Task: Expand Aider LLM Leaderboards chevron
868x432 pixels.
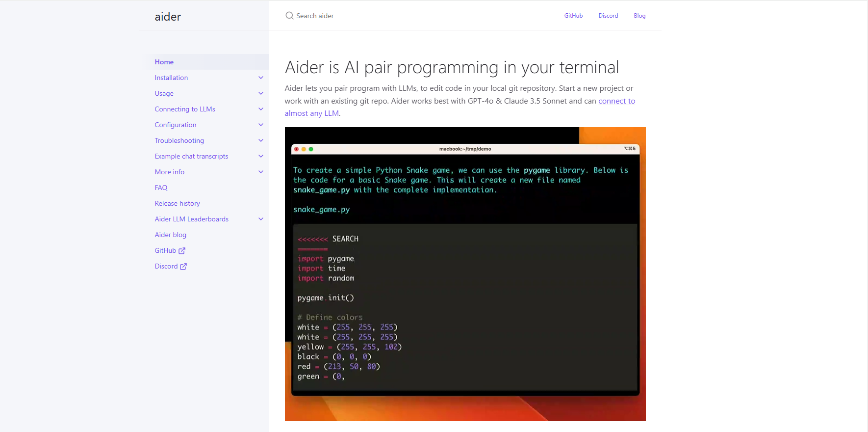Action: tap(261, 219)
